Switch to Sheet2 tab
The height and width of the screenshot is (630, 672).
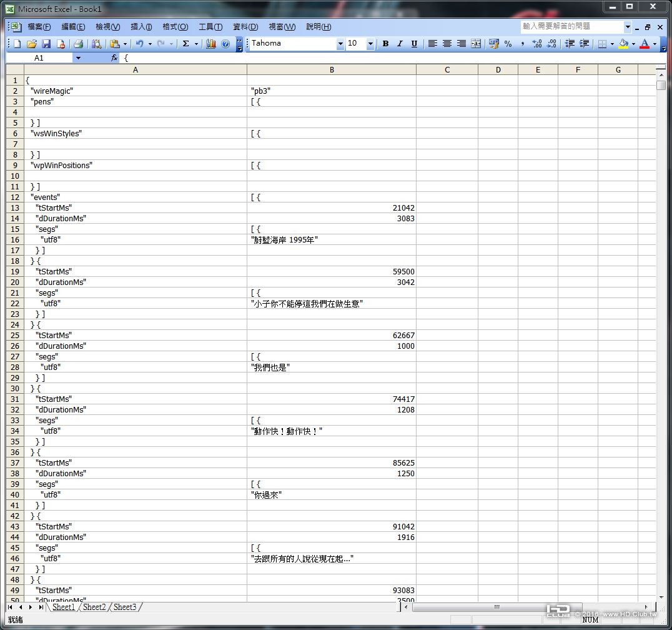point(94,607)
